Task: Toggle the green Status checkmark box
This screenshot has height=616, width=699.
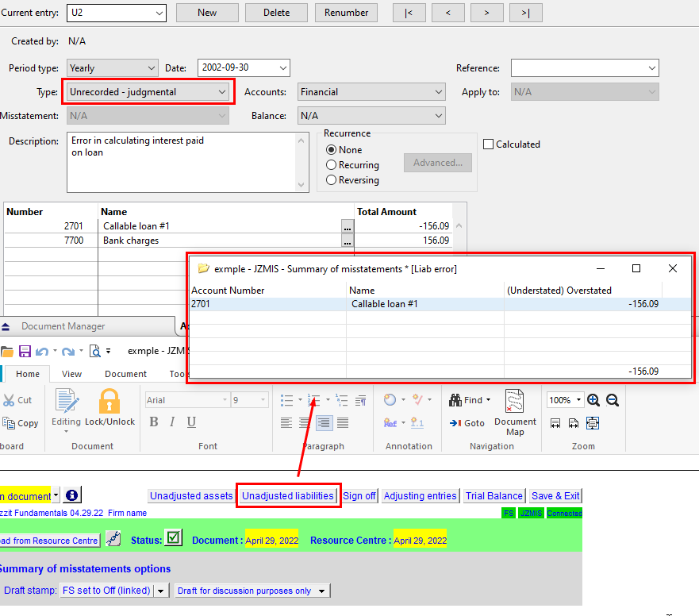Action: click(x=174, y=537)
